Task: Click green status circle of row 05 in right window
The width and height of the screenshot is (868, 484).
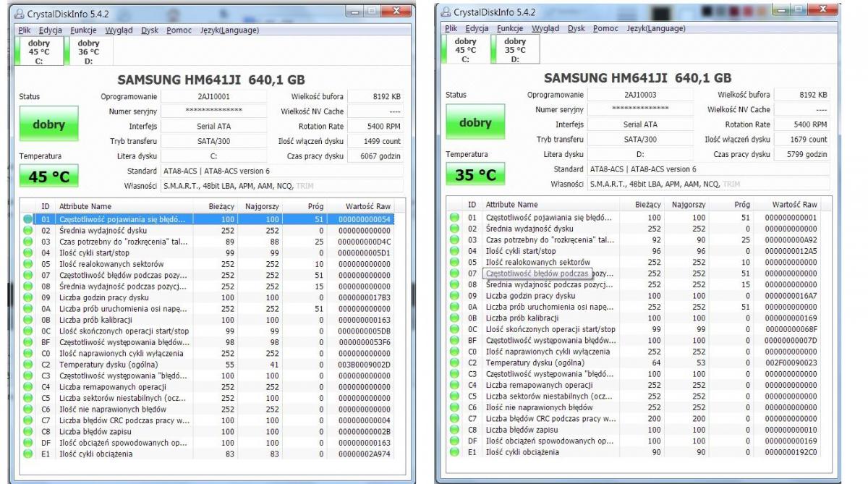Action: point(455,263)
